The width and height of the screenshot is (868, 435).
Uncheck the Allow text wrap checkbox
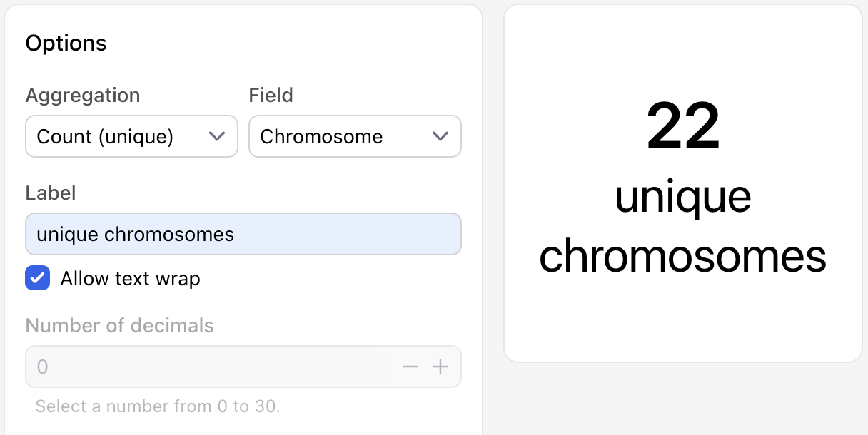point(38,278)
